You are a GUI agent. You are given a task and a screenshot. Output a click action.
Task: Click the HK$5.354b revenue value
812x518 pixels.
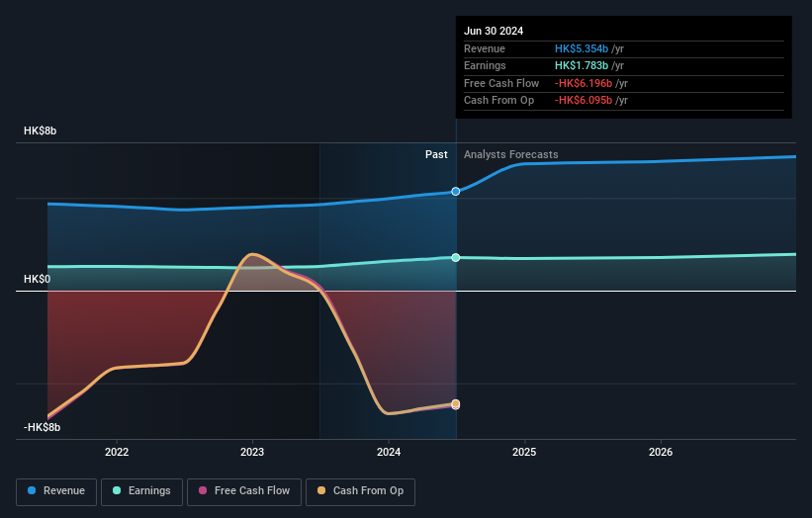582,48
